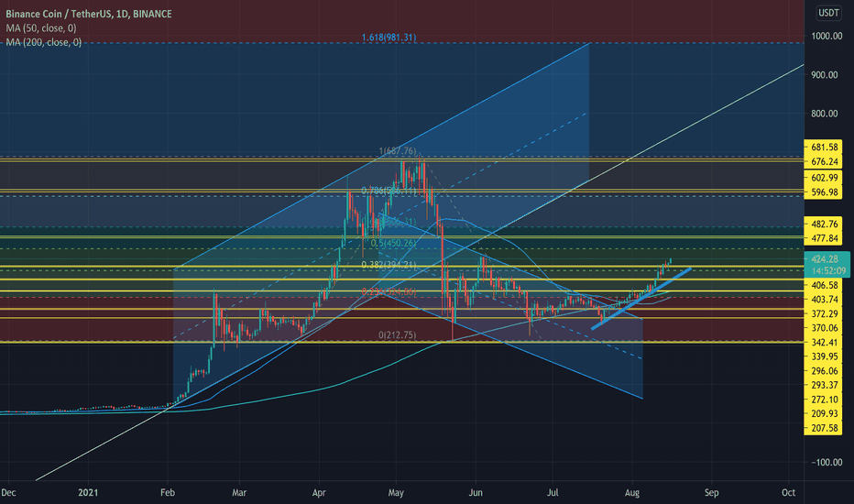
Task: Click the 596.98 yellow price label
Action: tap(824, 192)
